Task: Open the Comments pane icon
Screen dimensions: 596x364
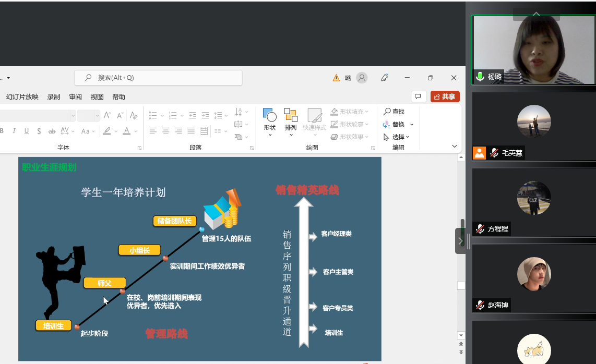Action: 418,96
